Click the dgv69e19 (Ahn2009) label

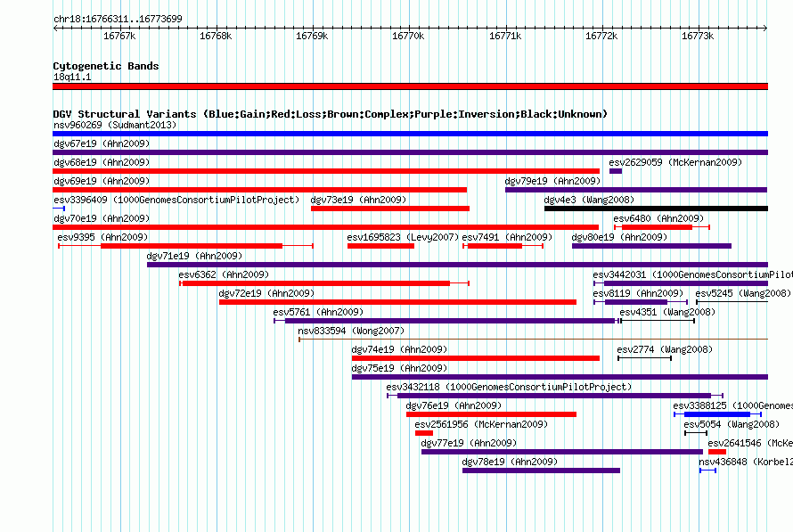[102, 181]
